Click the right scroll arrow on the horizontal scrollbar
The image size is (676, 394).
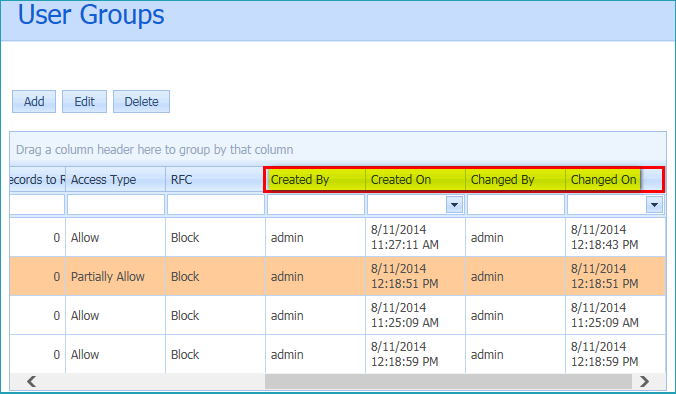pyautogui.click(x=645, y=381)
